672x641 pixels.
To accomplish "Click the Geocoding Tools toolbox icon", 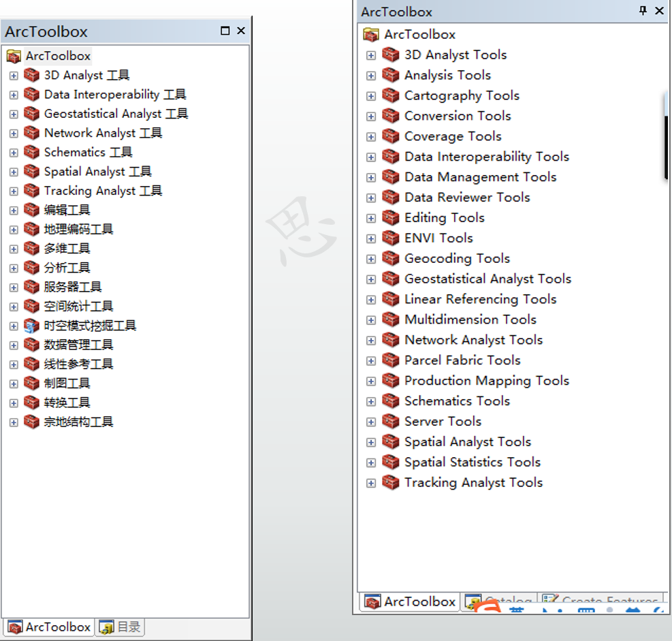I will pyautogui.click(x=390, y=259).
